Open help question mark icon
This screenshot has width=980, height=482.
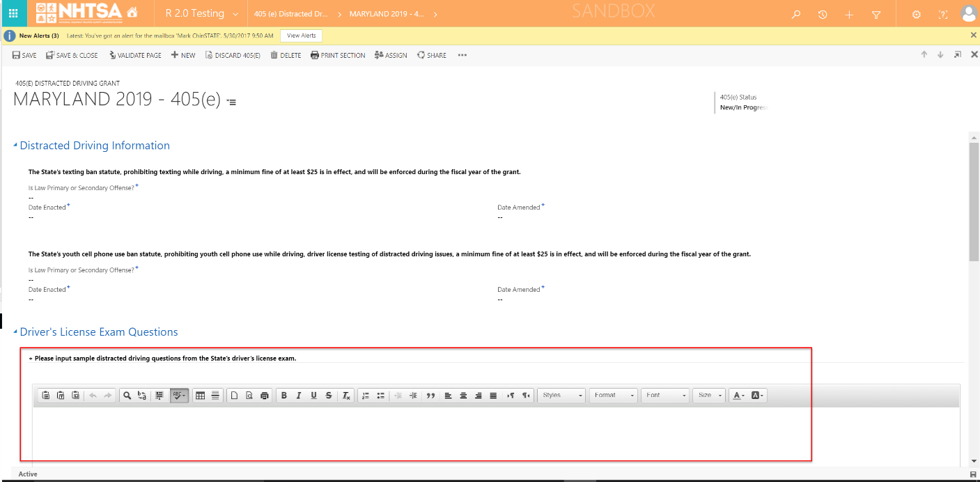point(943,14)
